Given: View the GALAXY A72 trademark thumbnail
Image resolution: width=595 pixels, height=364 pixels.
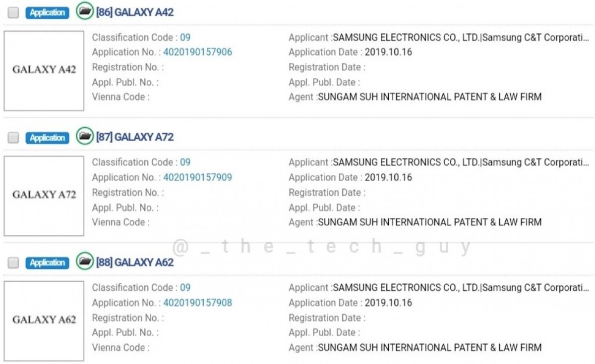Looking at the screenshot, I should click(44, 196).
